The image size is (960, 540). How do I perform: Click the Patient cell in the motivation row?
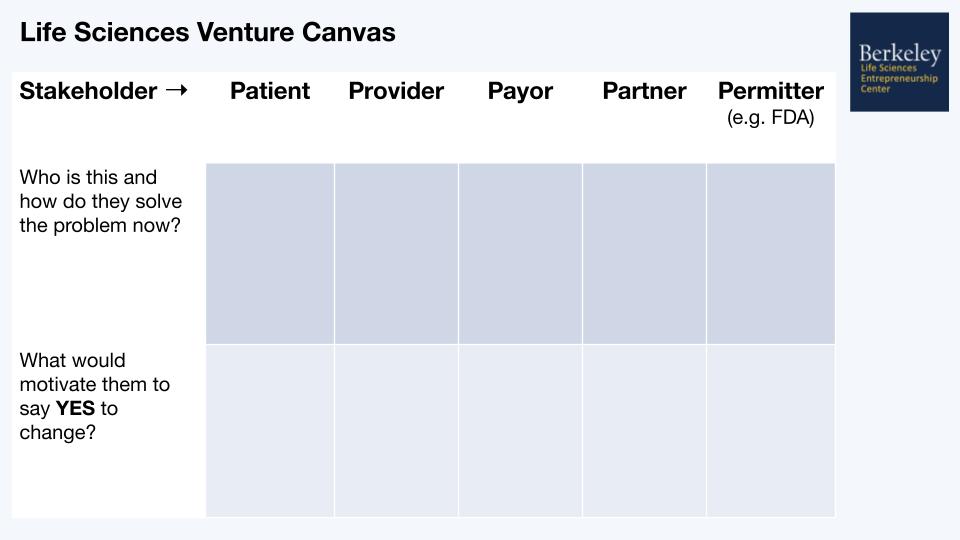click(270, 431)
